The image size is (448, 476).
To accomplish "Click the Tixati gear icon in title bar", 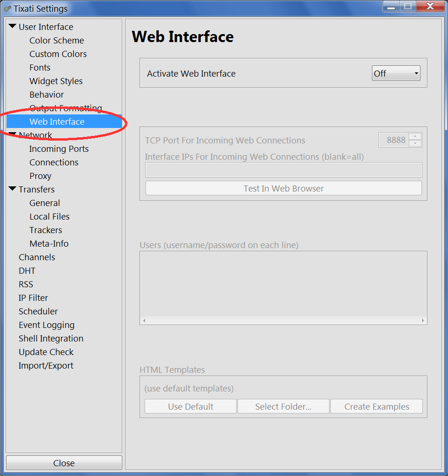I will (x=7, y=8).
